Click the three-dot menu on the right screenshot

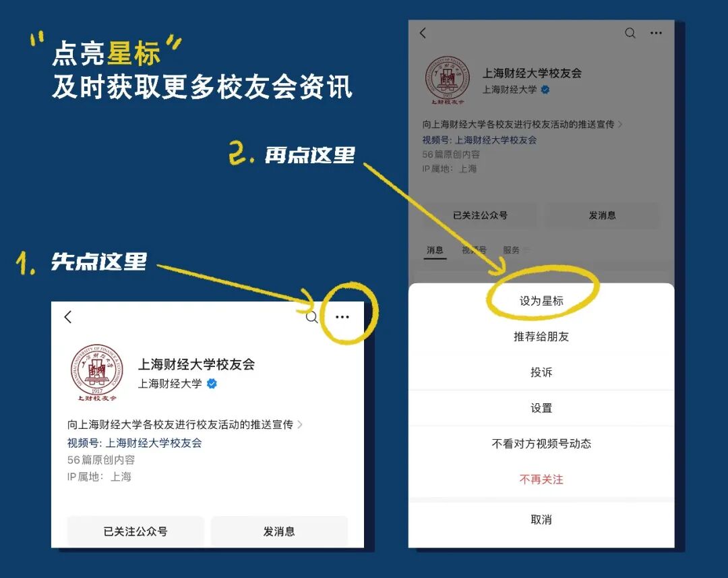click(x=656, y=32)
